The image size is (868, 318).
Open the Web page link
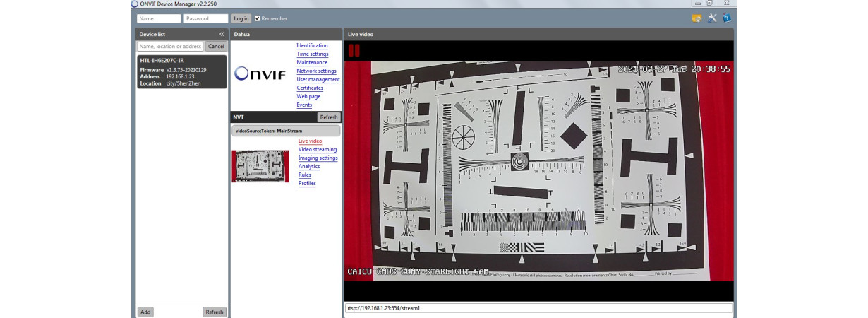308,96
